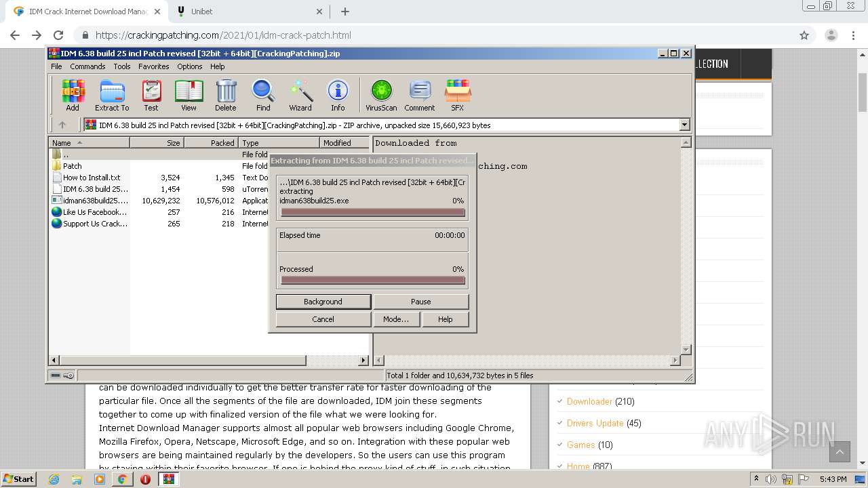Viewport: 868px width, 488px height.
Task: Click the Test archive icon
Action: tap(151, 95)
